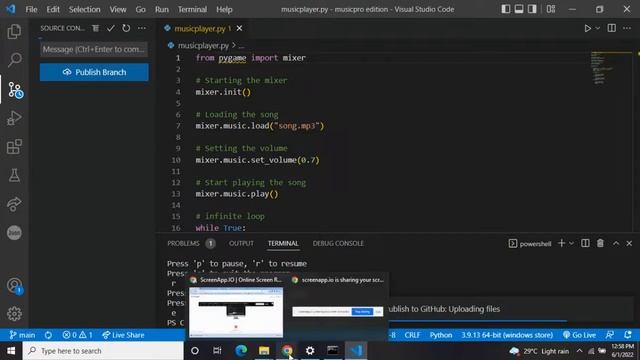The height and width of the screenshot is (360, 640).
Task: Expand the musicplayer.py breadcrumb
Action: pyautogui.click(x=203, y=45)
